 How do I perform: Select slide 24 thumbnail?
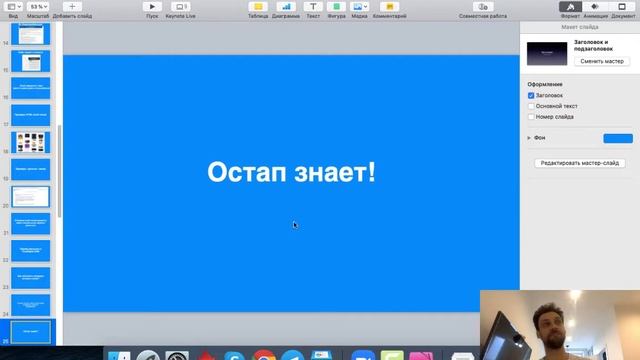pos(31,305)
